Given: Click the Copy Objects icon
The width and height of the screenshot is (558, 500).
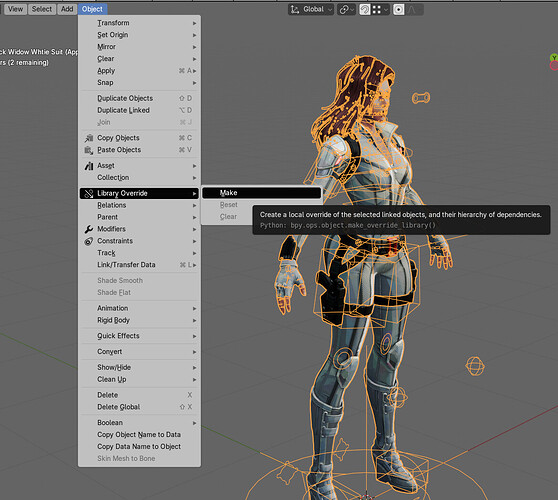Looking at the screenshot, I should click(x=89, y=138).
